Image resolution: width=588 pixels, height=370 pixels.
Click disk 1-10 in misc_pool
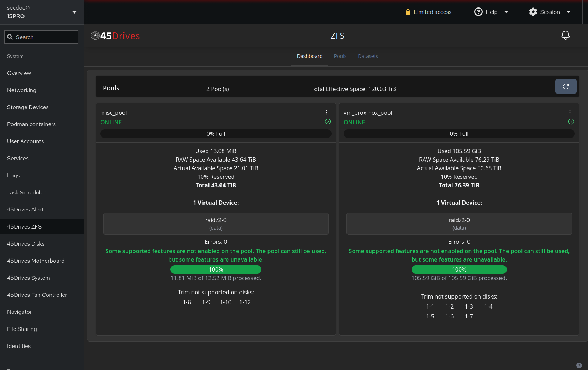(x=226, y=302)
